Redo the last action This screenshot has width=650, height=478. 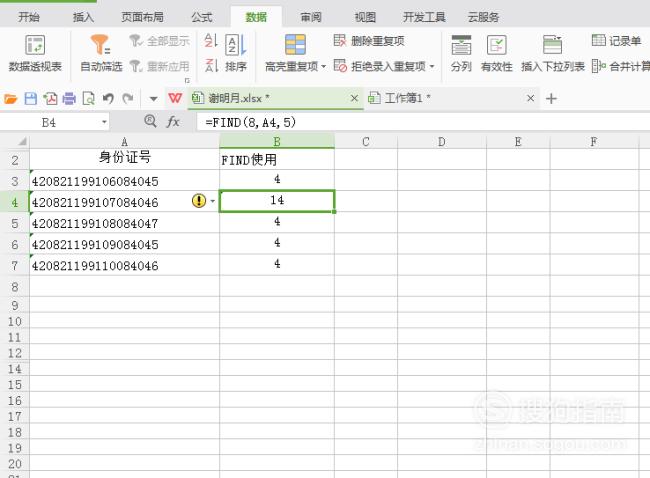click(x=128, y=99)
